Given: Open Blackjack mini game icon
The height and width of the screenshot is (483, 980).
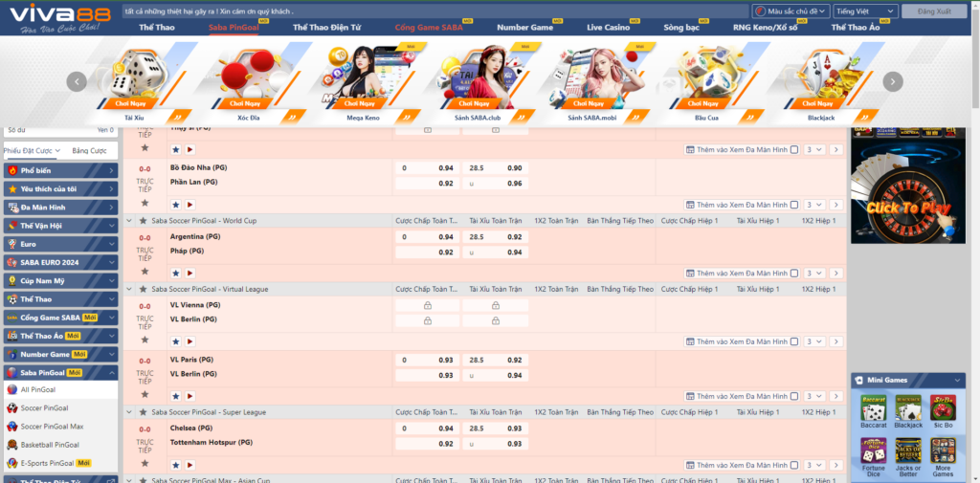Looking at the screenshot, I should coord(908,412).
